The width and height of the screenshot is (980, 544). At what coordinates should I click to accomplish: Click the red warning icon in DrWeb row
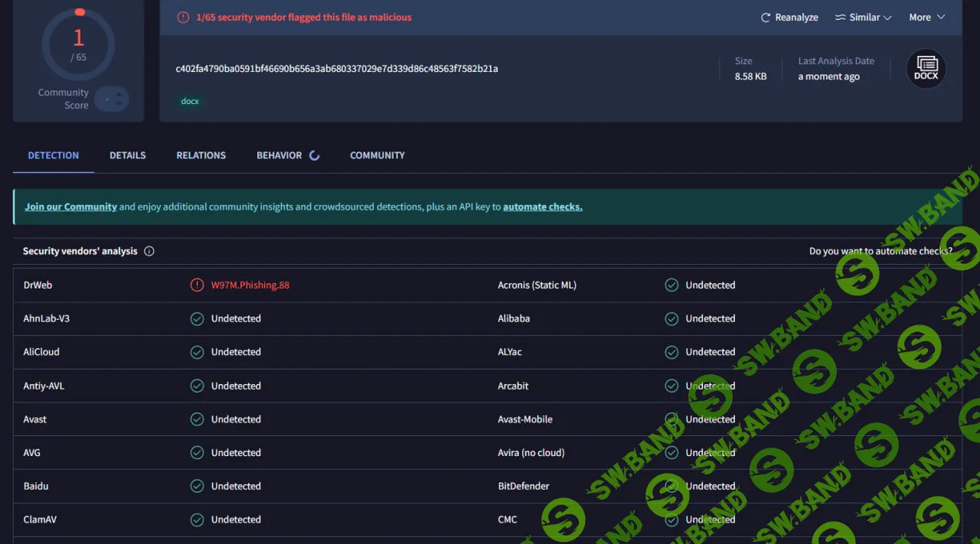197,285
